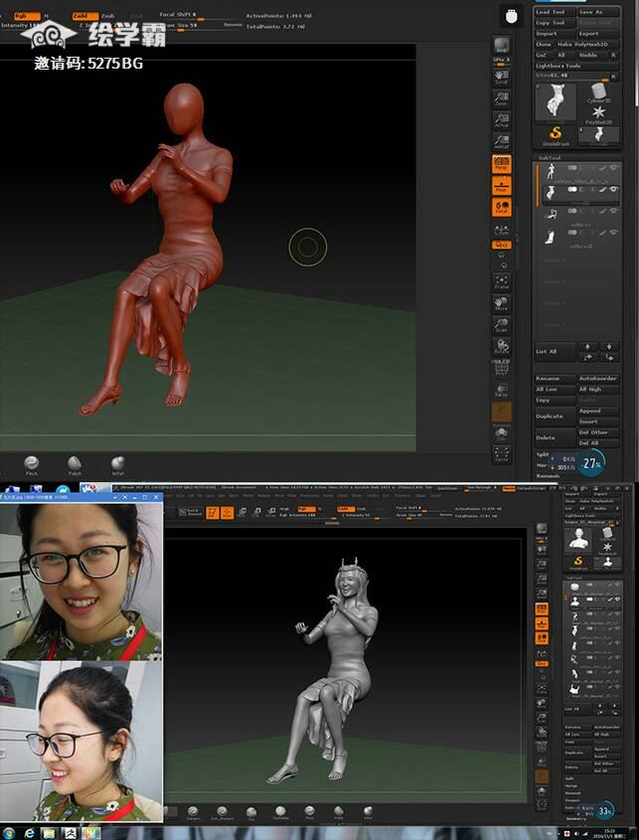The width and height of the screenshot is (639, 840).
Task: Select the SimpleBrush tool in upper Tool panel
Action: click(556, 136)
